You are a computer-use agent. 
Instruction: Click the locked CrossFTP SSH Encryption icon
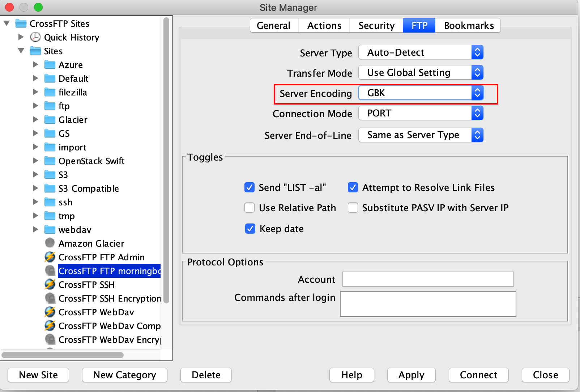50,298
